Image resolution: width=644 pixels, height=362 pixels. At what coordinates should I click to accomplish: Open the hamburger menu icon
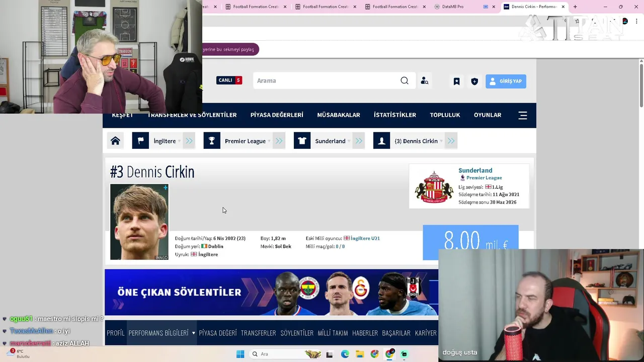tap(523, 115)
